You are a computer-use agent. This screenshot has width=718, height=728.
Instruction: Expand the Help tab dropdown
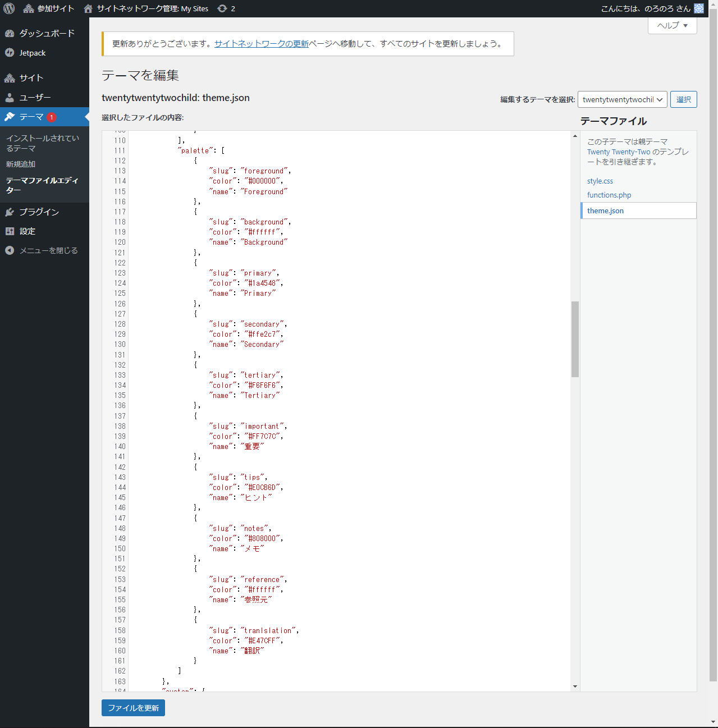click(672, 25)
